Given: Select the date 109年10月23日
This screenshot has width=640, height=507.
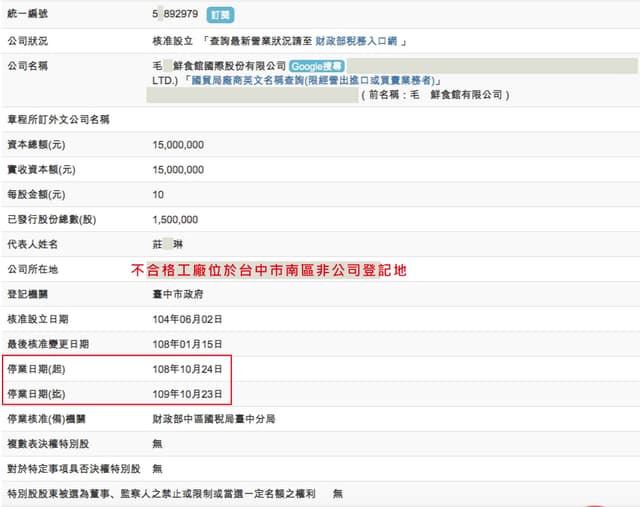Looking at the screenshot, I should point(187,394).
